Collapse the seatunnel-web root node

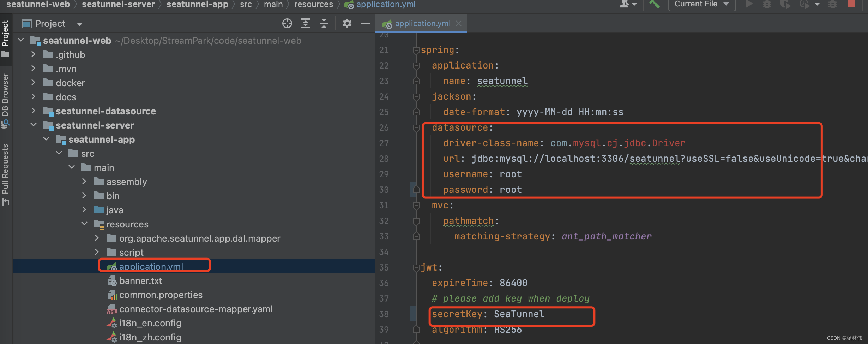21,40
